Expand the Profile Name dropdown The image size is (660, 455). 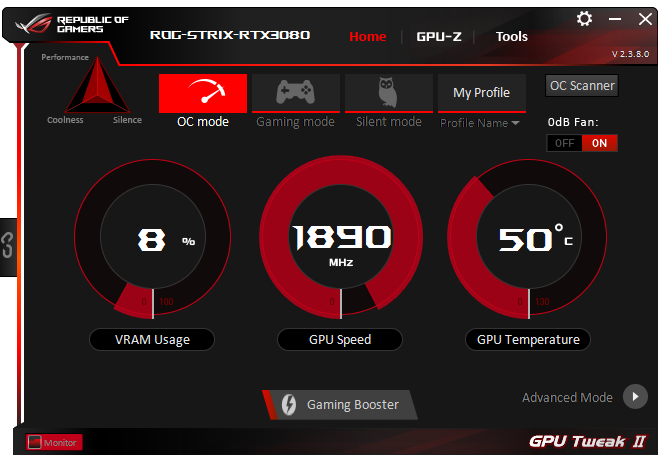[479, 123]
